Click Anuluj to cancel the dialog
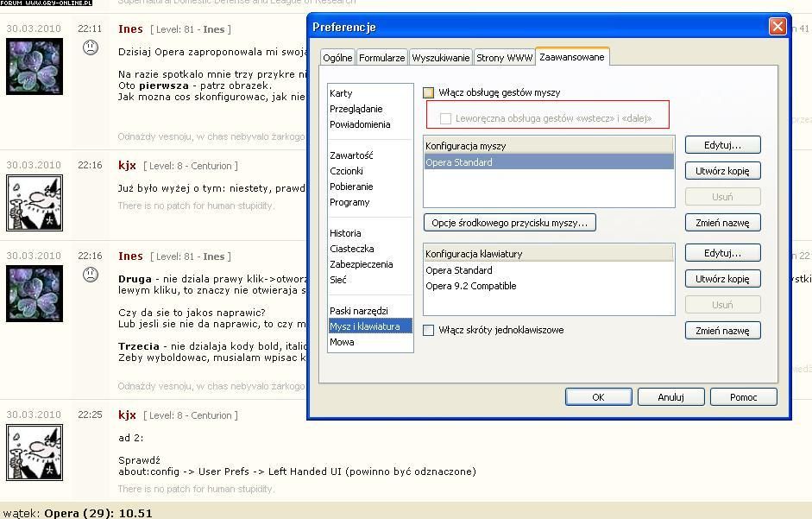The height and width of the screenshot is (519, 812). [x=670, y=397]
